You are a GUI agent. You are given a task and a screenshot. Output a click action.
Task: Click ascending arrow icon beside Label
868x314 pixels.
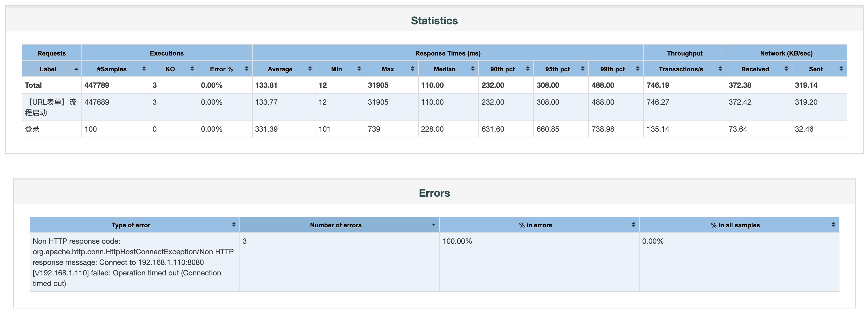(76, 69)
